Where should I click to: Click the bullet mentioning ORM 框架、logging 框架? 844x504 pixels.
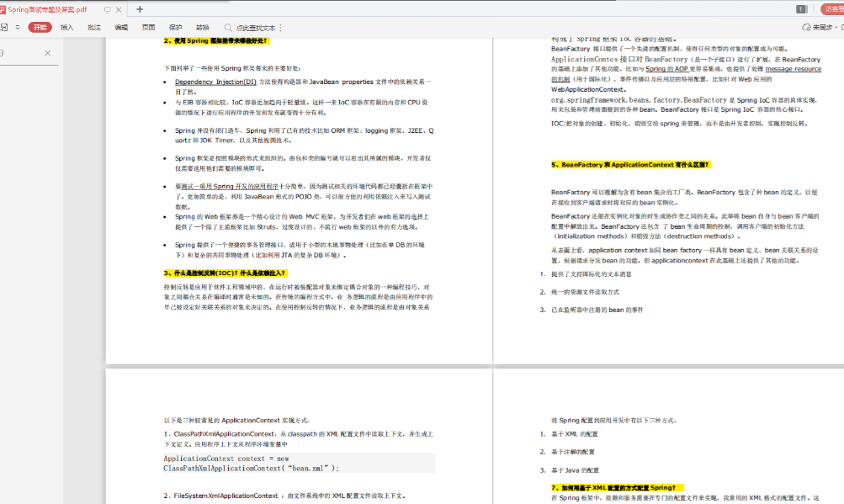[304, 135]
